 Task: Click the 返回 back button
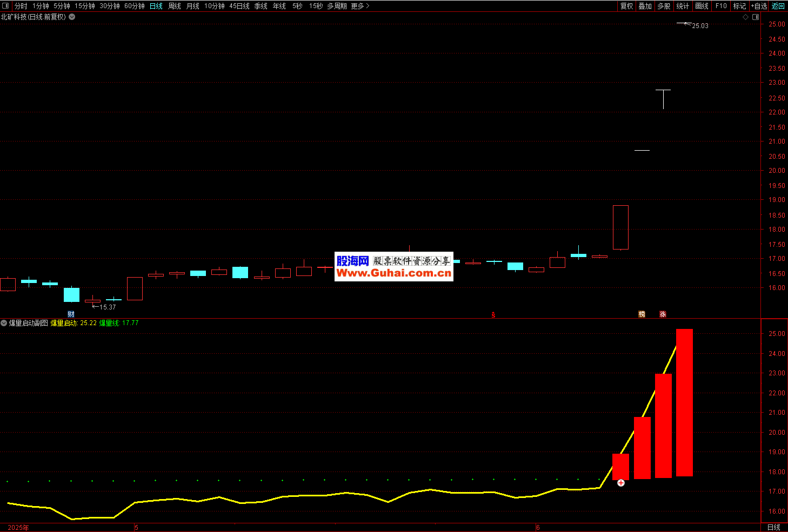[778, 6]
